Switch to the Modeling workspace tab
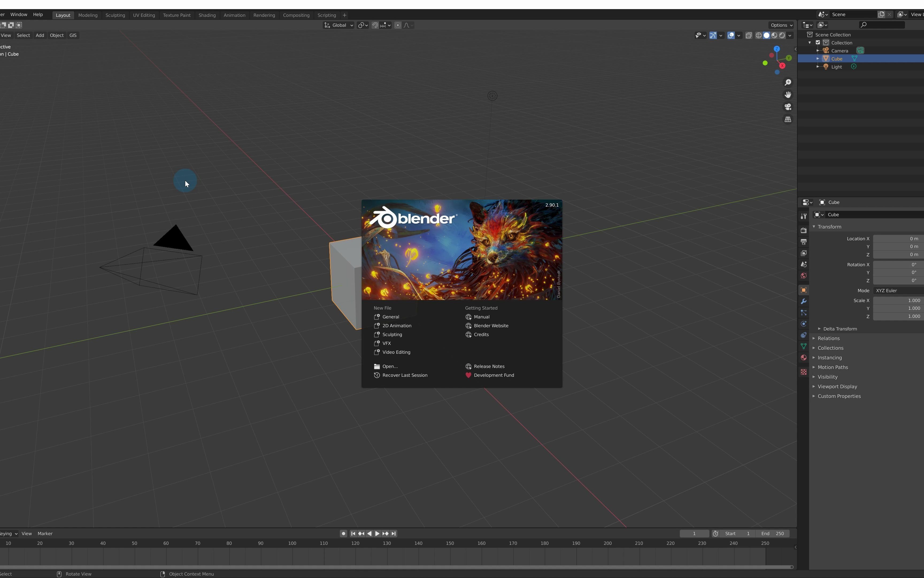The width and height of the screenshot is (924, 578). [x=88, y=15]
